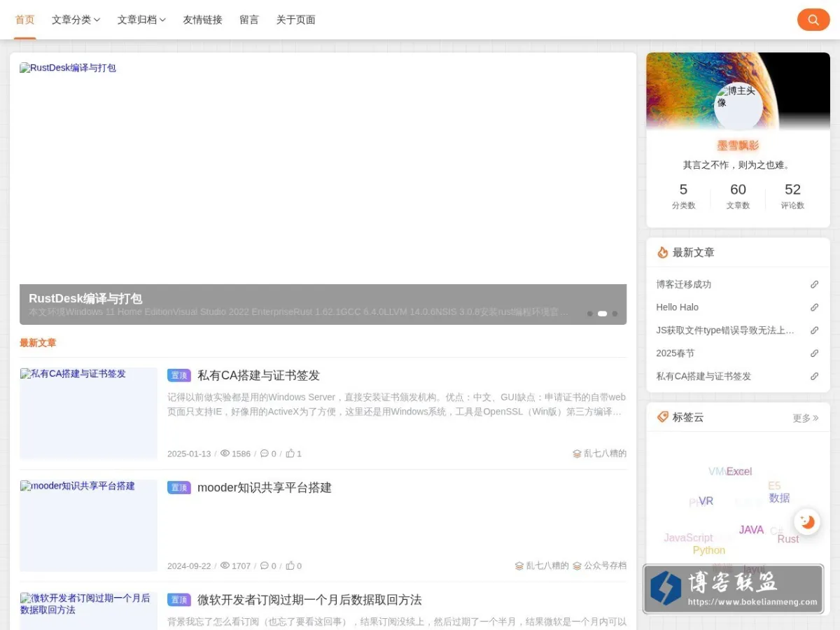The image size is (840, 630).
Task: Select the JavaScript tag in tag cloud
Action: coord(688,538)
